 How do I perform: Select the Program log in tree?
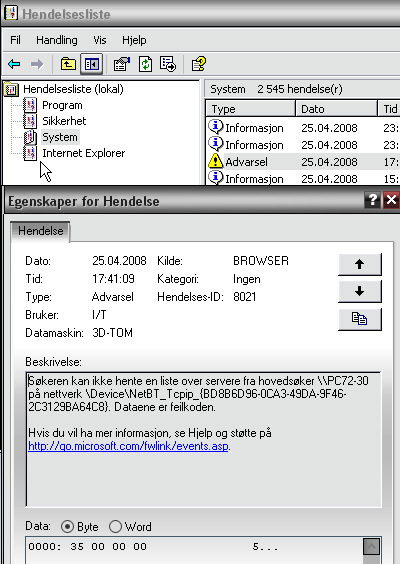click(x=62, y=105)
